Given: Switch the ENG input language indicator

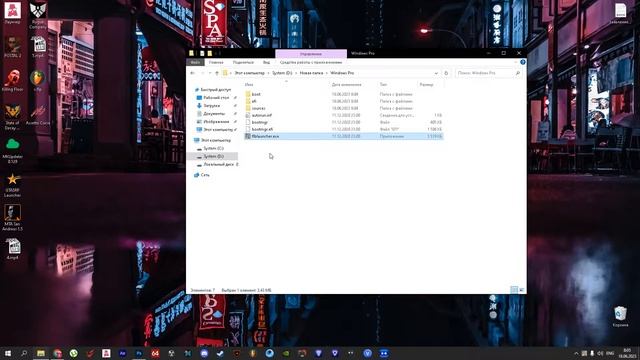Looking at the screenshot, I should [610, 353].
